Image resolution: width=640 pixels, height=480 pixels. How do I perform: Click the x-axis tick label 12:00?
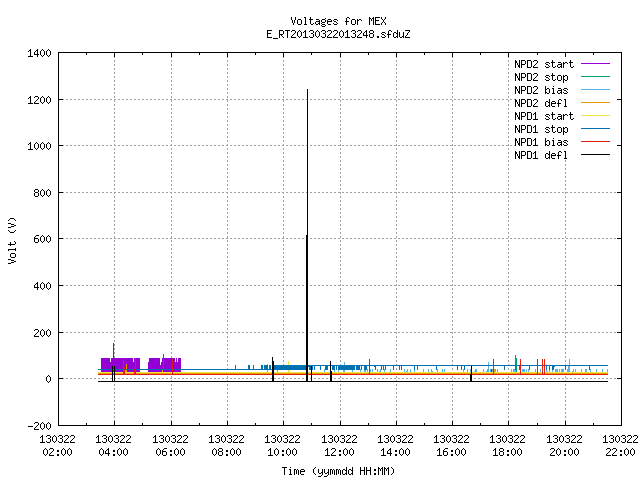click(x=339, y=452)
